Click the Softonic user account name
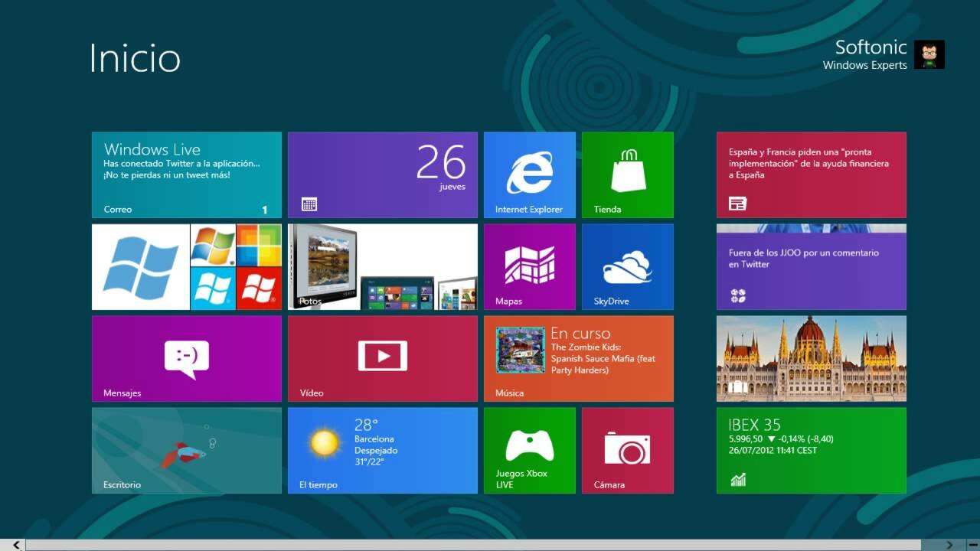This screenshot has height=551, width=980. (x=871, y=47)
